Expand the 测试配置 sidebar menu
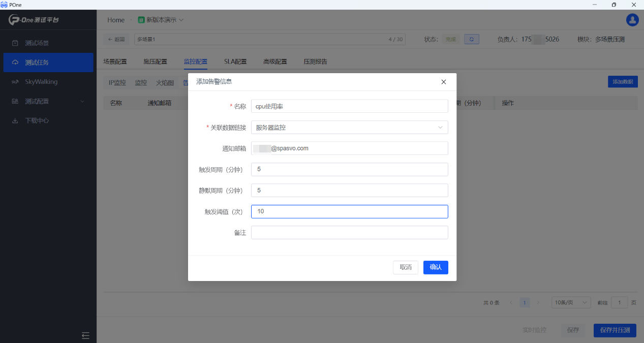The height and width of the screenshot is (343, 644). pos(48,101)
